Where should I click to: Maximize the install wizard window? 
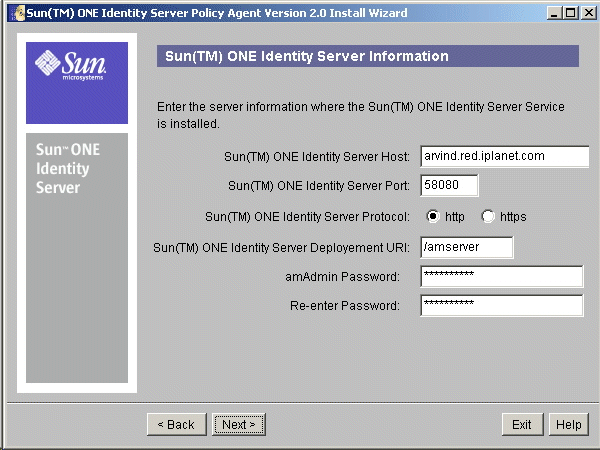click(x=570, y=13)
